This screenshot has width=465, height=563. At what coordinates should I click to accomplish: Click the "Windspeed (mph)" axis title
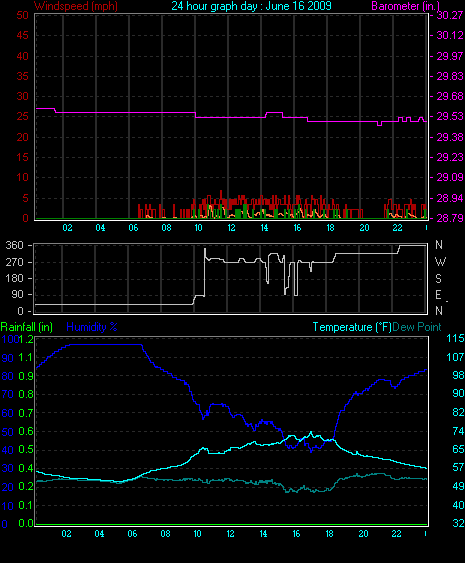[76, 6]
